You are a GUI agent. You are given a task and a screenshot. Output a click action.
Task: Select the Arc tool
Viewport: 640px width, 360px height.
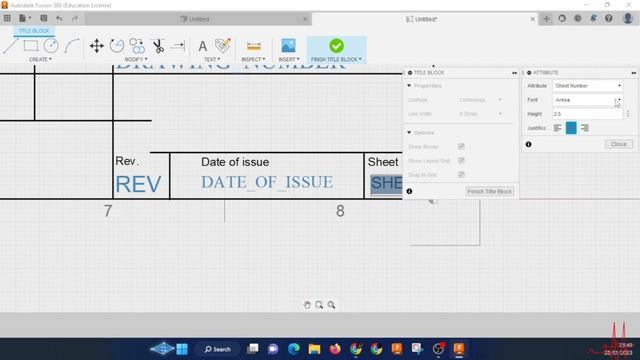pyautogui.click(x=72, y=46)
